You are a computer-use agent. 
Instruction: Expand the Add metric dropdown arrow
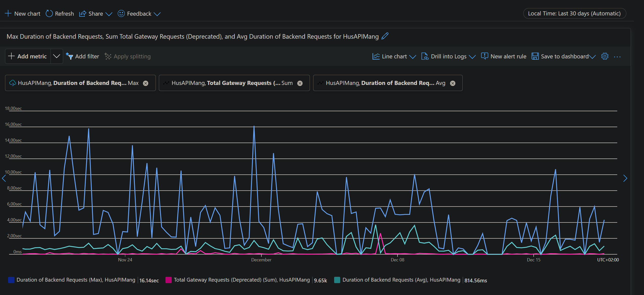pos(57,56)
